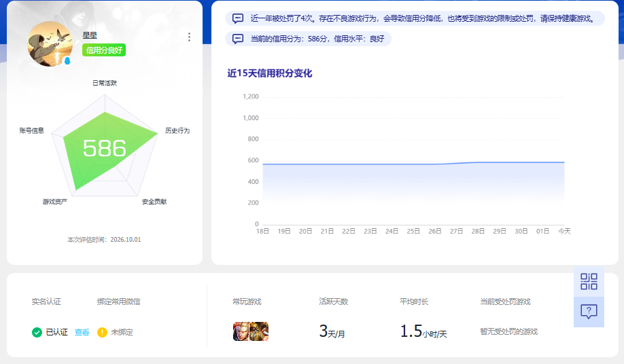The width and height of the screenshot is (624, 364).
Task: Click the 历史行为 radar axis label
Action: pos(177,131)
